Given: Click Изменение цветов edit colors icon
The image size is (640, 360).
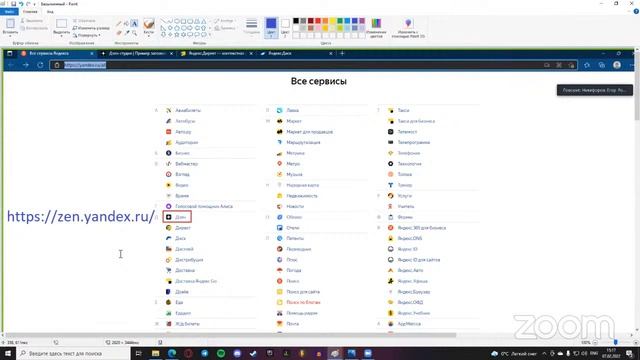Looking at the screenshot, I should [376, 23].
